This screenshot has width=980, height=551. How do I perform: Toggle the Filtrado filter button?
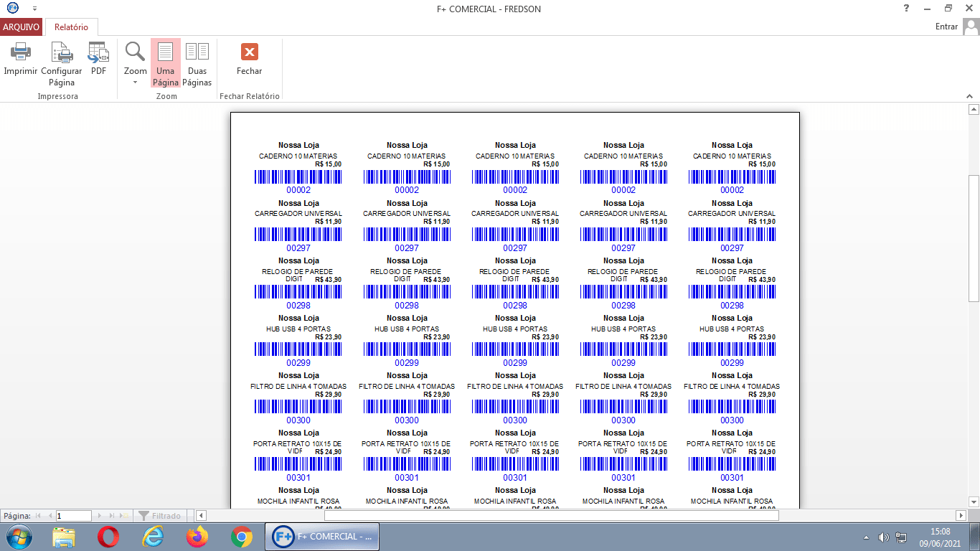pos(159,516)
